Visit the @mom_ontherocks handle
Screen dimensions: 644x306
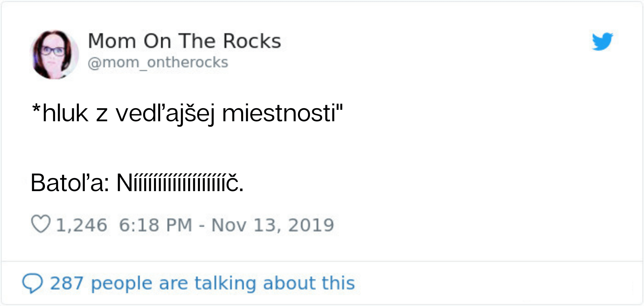click(x=158, y=62)
